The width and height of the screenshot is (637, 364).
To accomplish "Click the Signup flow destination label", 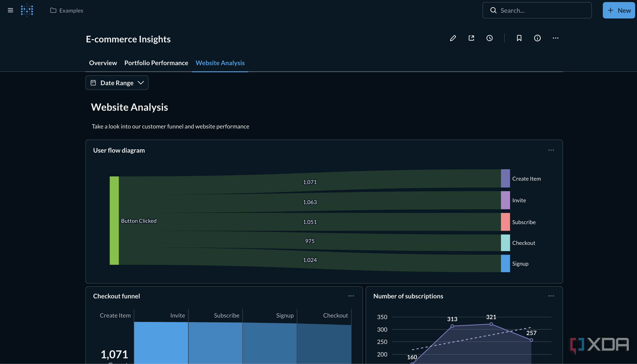I will [x=520, y=264].
